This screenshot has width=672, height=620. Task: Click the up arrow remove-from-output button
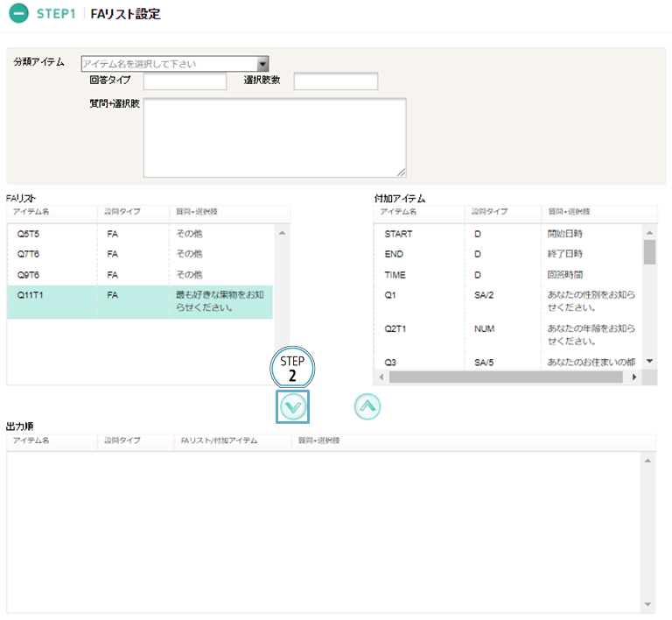coord(367,406)
